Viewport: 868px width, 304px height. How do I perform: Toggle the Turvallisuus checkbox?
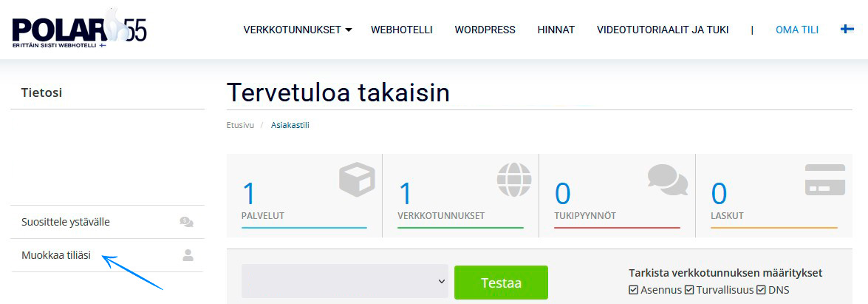[x=689, y=290]
